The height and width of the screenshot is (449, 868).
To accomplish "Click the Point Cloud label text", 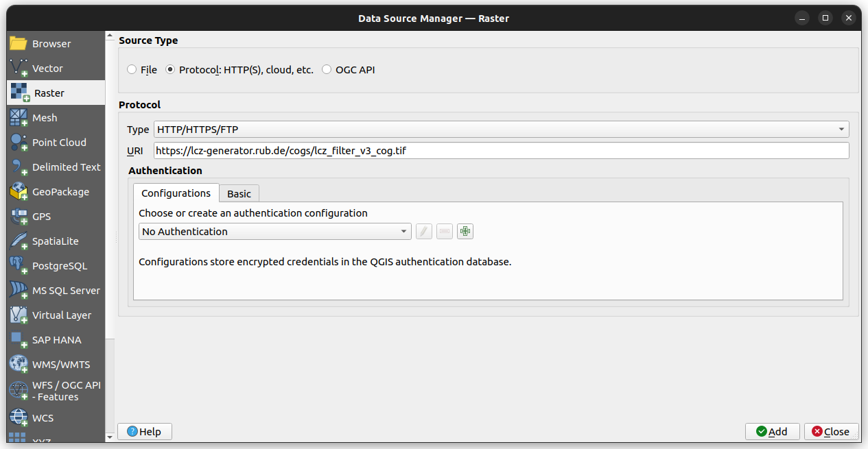I will point(59,143).
